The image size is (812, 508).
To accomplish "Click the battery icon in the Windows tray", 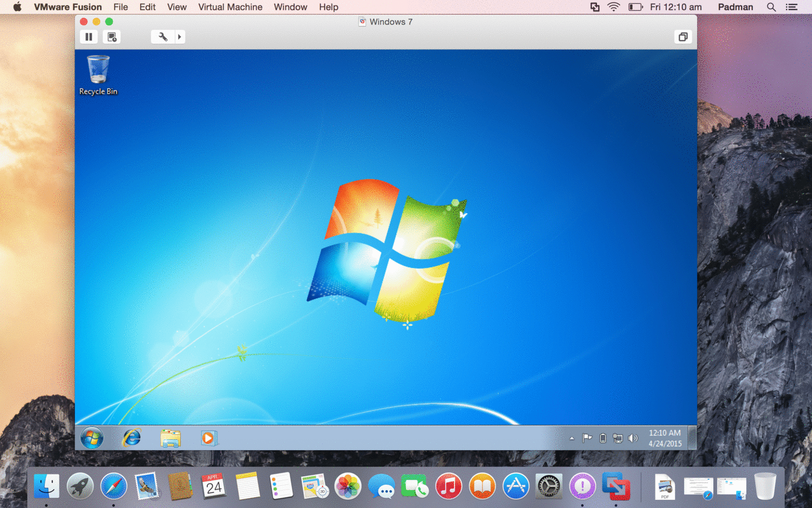I will (603, 438).
